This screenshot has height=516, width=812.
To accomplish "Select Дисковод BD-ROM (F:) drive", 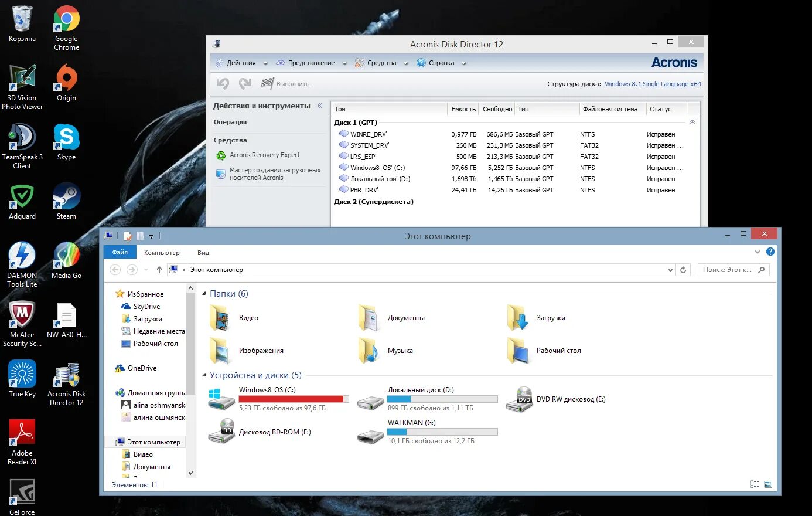I will click(260, 432).
